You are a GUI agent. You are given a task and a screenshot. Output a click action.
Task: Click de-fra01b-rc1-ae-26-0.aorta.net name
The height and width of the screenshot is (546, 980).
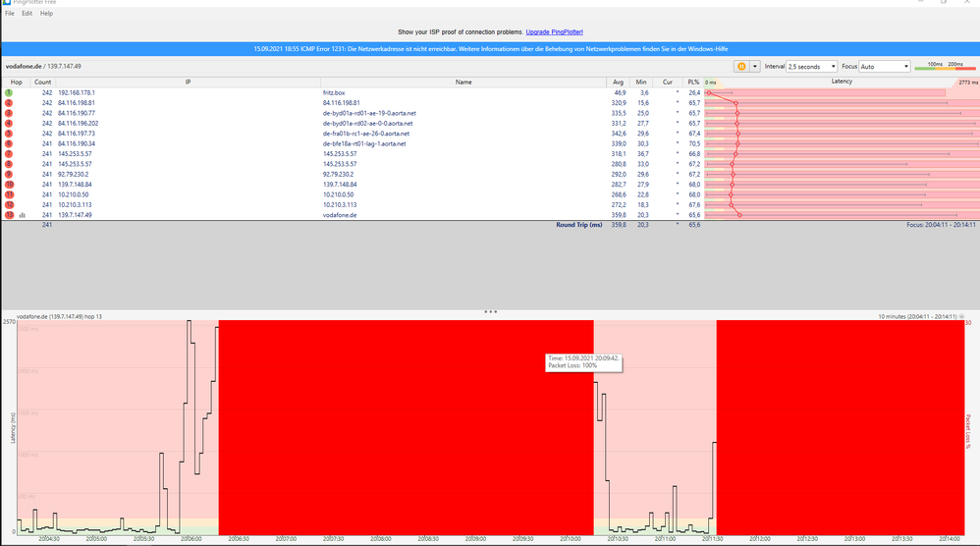(366, 134)
